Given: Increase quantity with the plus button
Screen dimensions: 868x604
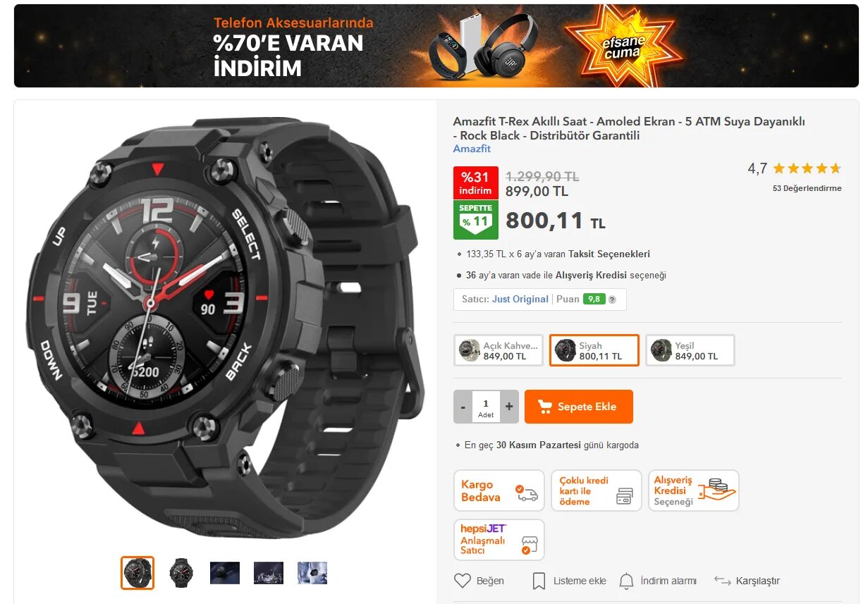Looking at the screenshot, I should coord(509,407).
